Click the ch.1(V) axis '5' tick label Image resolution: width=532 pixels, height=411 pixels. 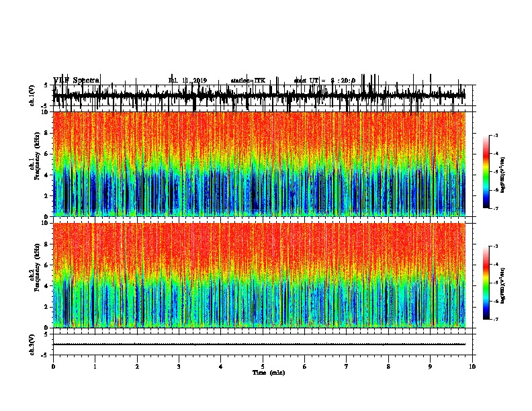coord(46,85)
